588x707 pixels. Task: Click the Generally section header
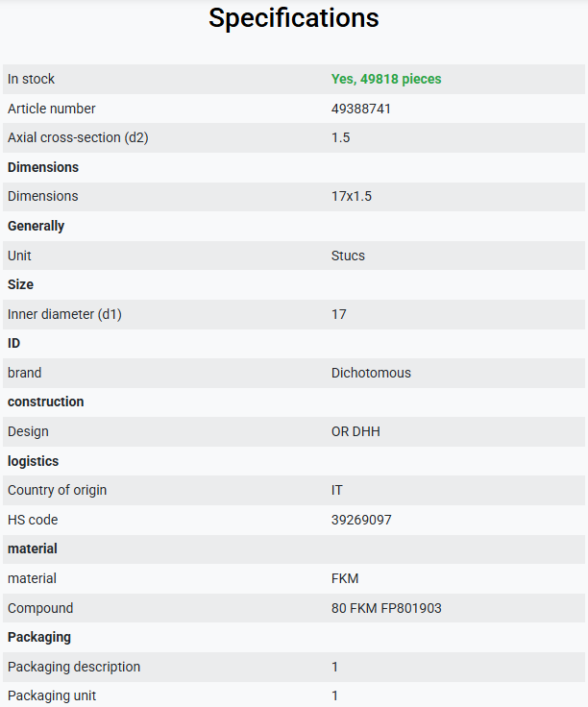point(36,226)
